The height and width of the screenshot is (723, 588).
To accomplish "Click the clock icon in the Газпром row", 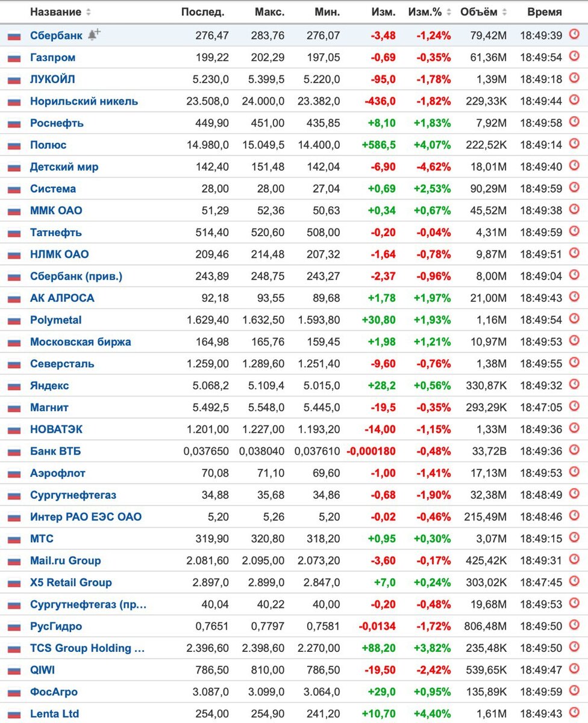I will (x=574, y=56).
